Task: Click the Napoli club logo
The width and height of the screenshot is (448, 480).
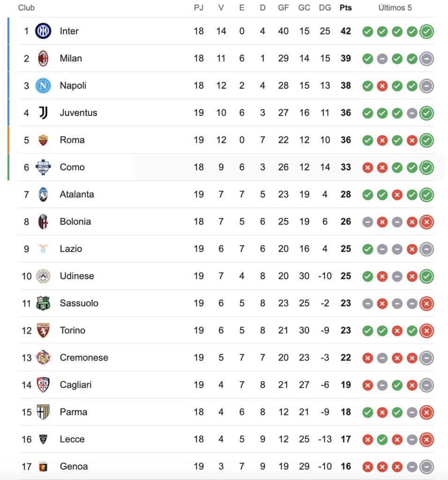Action: point(43,85)
